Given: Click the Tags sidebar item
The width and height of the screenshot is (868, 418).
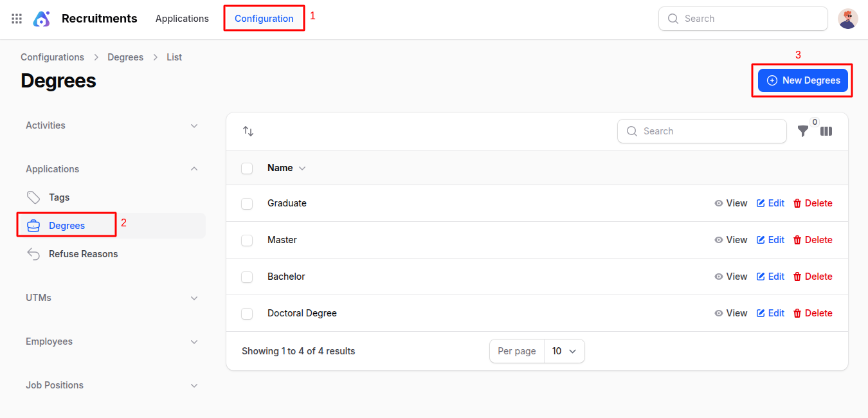Looking at the screenshot, I should [x=59, y=197].
